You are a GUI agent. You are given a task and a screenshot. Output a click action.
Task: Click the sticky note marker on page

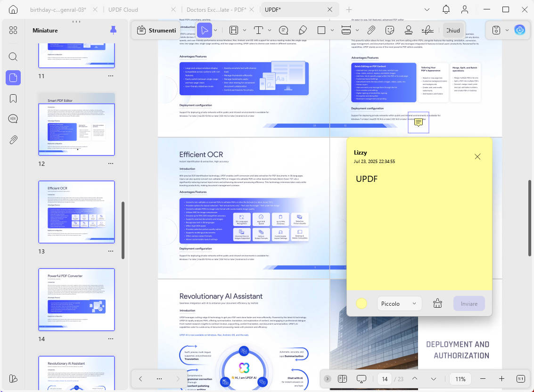pyautogui.click(x=418, y=122)
